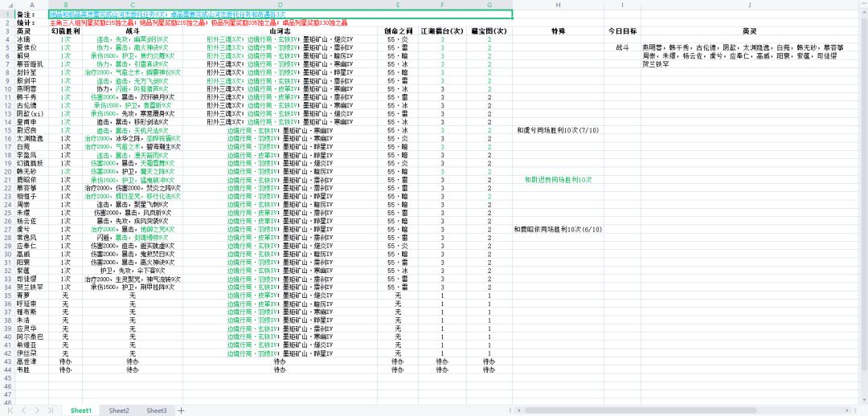Select row 1 header

[7, 14]
